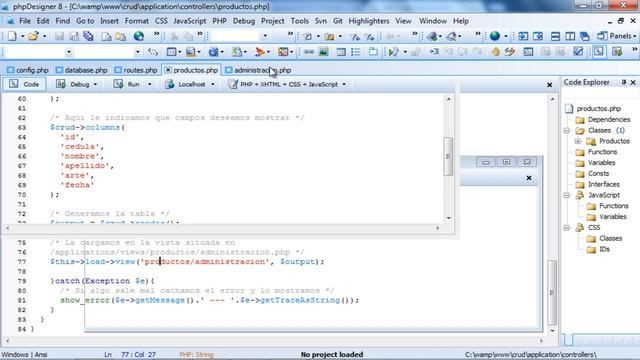The height and width of the screenshot is (360, 640).
Task: Switch to the database.php tab
Action: click(81, 70)
